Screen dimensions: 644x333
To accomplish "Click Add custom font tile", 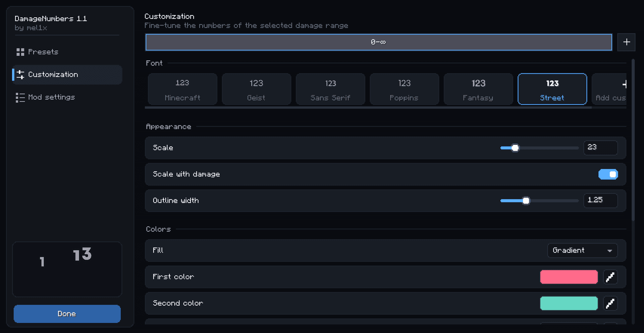I will [609, 89].
